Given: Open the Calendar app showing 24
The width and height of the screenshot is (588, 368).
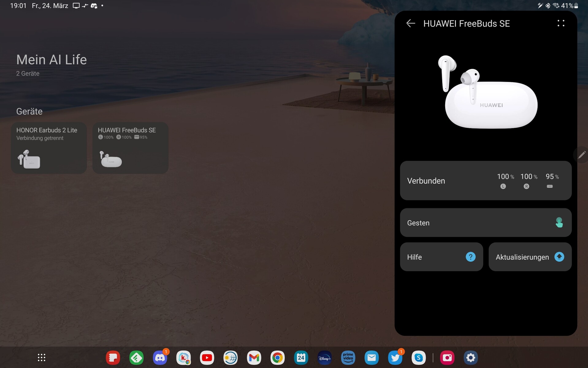Looking at the screenshot, I should pos(301,358).
